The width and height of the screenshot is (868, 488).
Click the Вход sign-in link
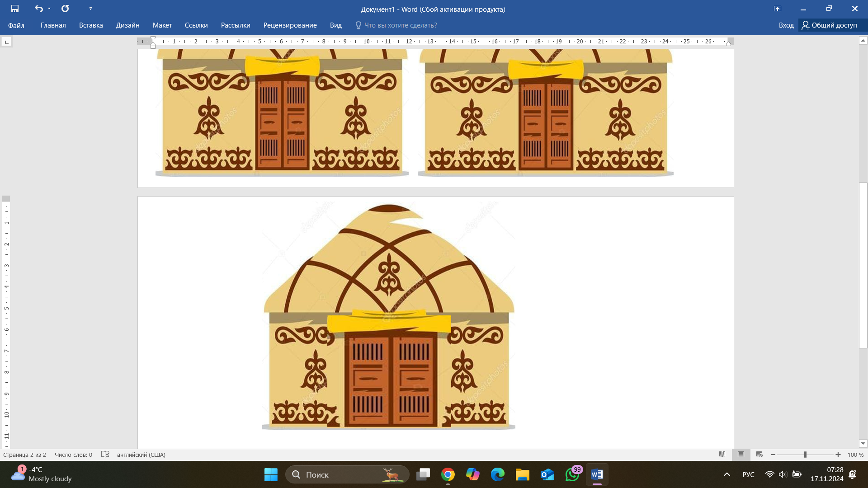point(786,25)
